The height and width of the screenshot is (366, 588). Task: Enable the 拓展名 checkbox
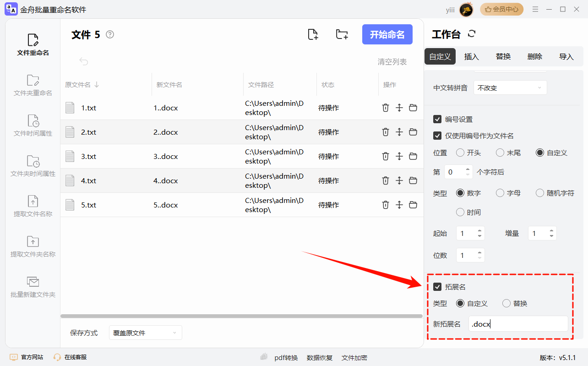click(x=437, y=287)
